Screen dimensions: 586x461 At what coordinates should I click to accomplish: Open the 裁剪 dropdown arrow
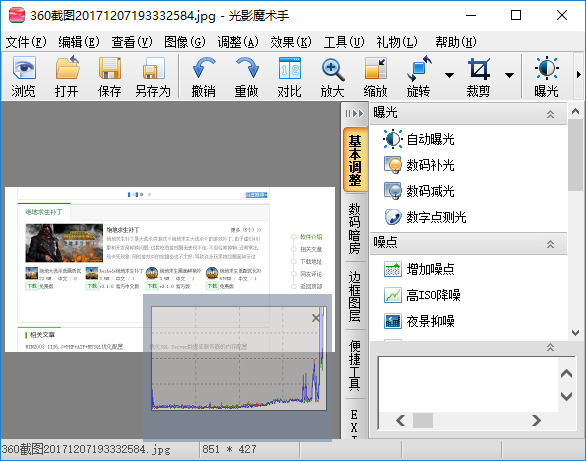[509, 75]
